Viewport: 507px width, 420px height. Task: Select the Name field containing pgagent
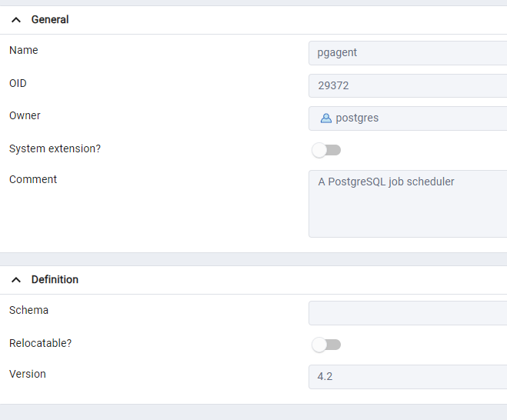408,53
